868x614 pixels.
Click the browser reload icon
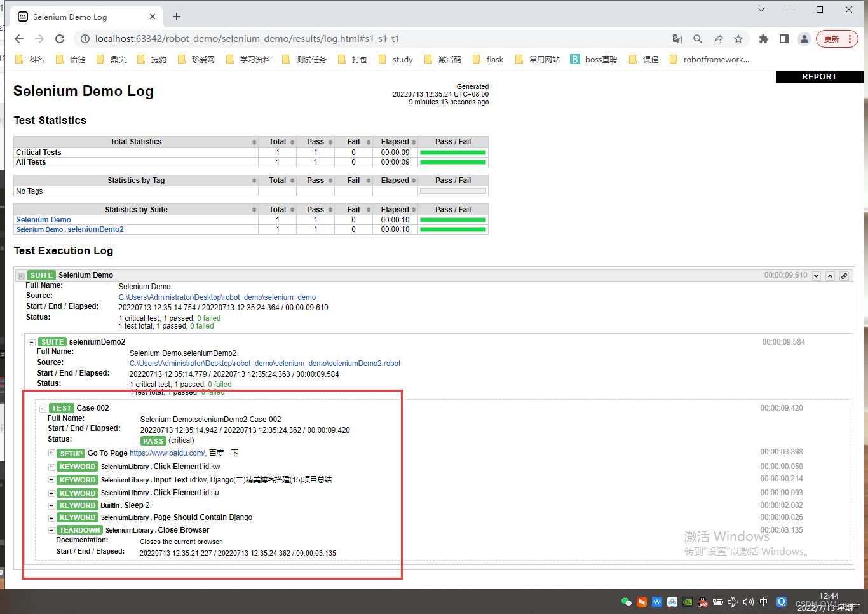[x=60, y=39]
